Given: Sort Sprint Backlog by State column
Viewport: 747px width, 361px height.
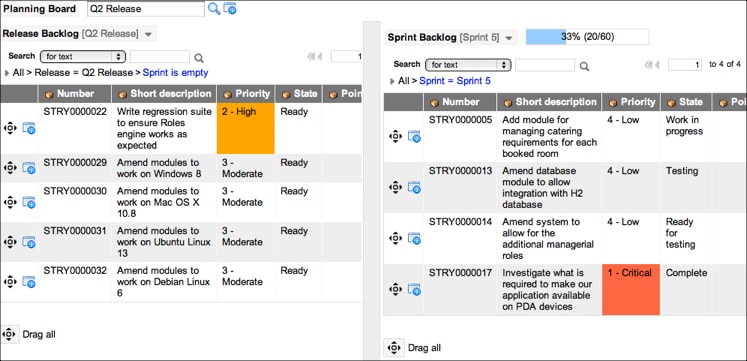Looking at the screenshot, I should tap(691, 102).
